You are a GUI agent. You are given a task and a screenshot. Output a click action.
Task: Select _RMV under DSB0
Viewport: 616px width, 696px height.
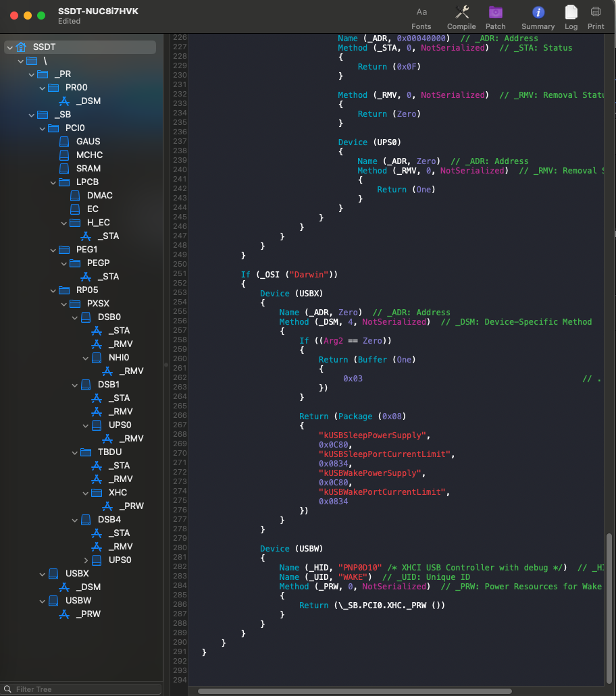(120, 344)
